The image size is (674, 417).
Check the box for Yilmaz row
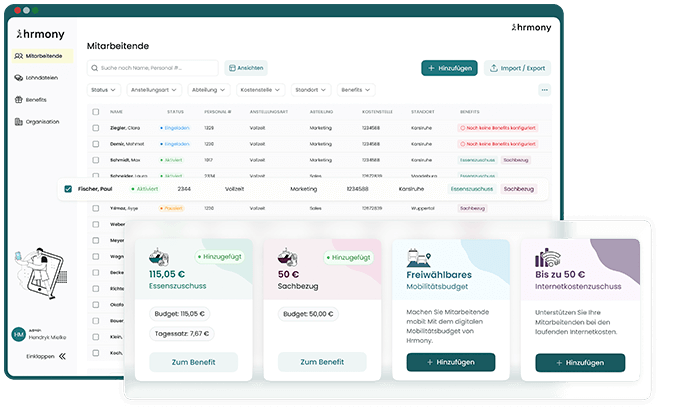(95, 208)
